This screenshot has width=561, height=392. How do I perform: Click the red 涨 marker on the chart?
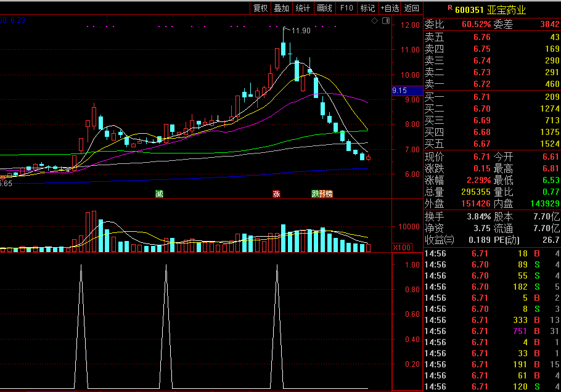(276, 194)
